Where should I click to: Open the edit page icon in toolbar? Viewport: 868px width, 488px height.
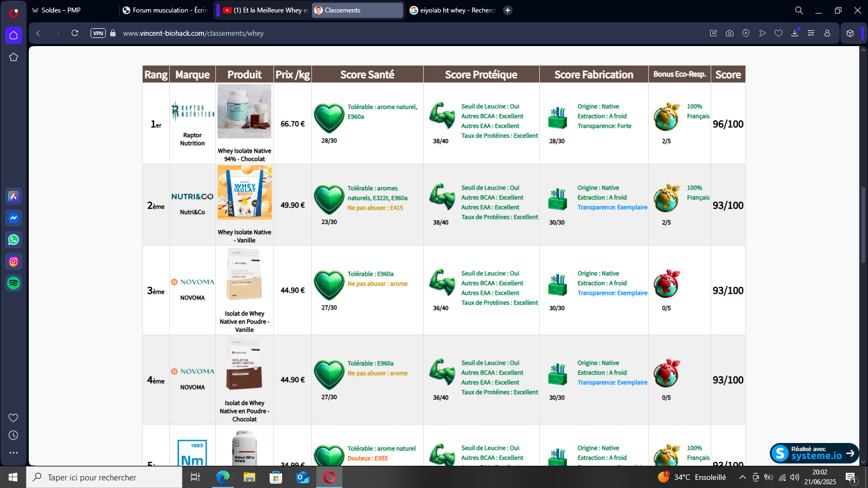pyautogui.click(x=713, y=33)
